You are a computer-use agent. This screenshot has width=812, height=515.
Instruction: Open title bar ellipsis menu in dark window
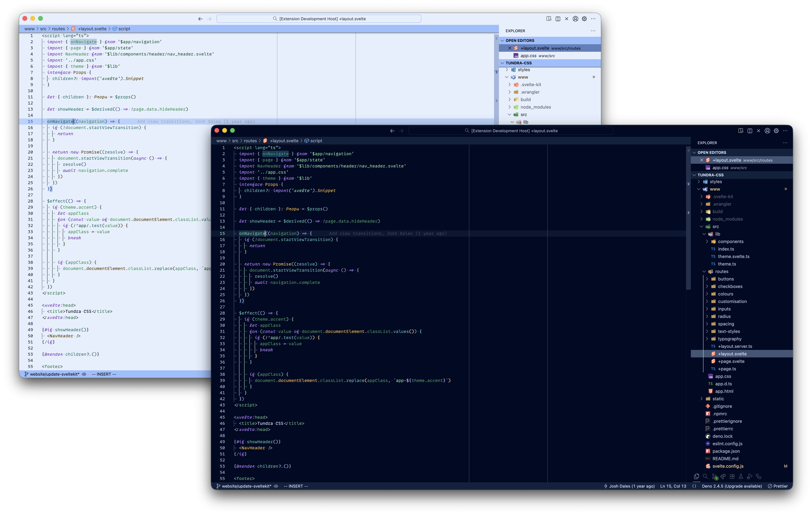[785, 131]
